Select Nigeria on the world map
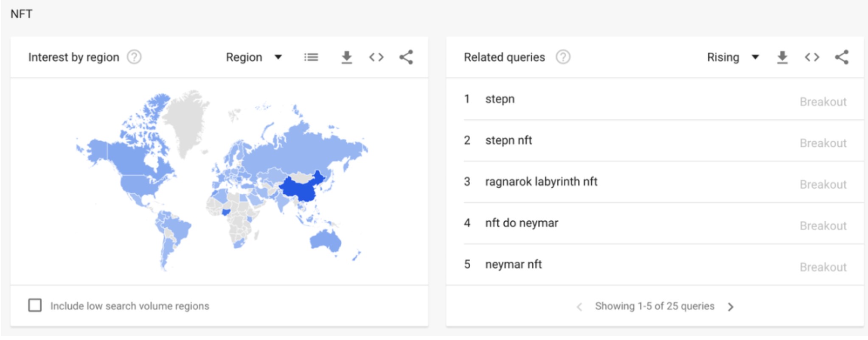This screenshot has width=868, height=340. 227,212
